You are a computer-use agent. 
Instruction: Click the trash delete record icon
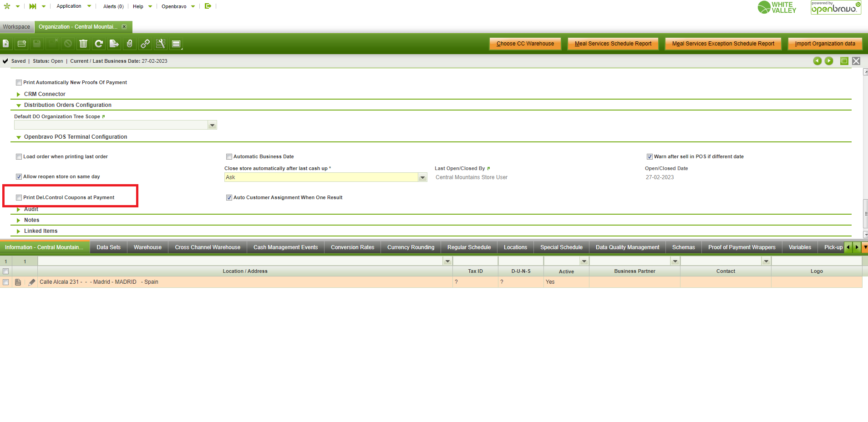point(83,44)
